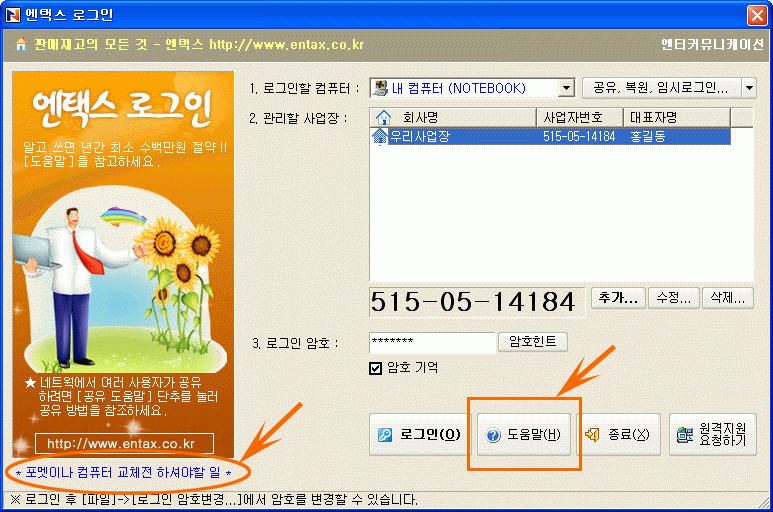
Task: Click the 로그인(O) button
Action: (420, 435)
